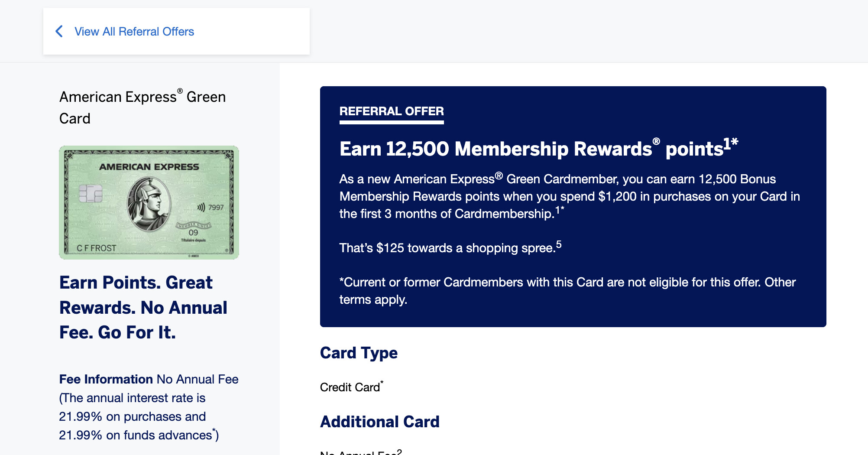The height and width of the screenshot is (455, 868).
Task: Open the View All Referral Offers link
Action: click(x=134, y=32)
